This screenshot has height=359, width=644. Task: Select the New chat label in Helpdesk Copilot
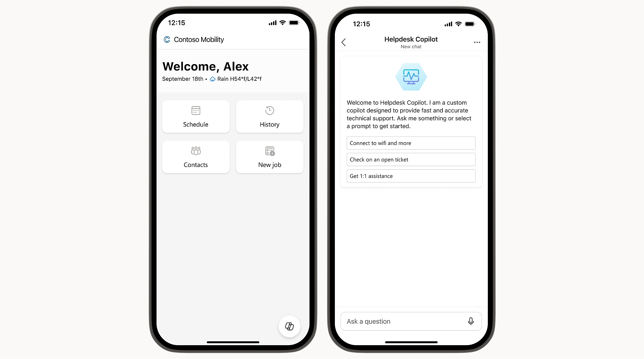[410, 47]
